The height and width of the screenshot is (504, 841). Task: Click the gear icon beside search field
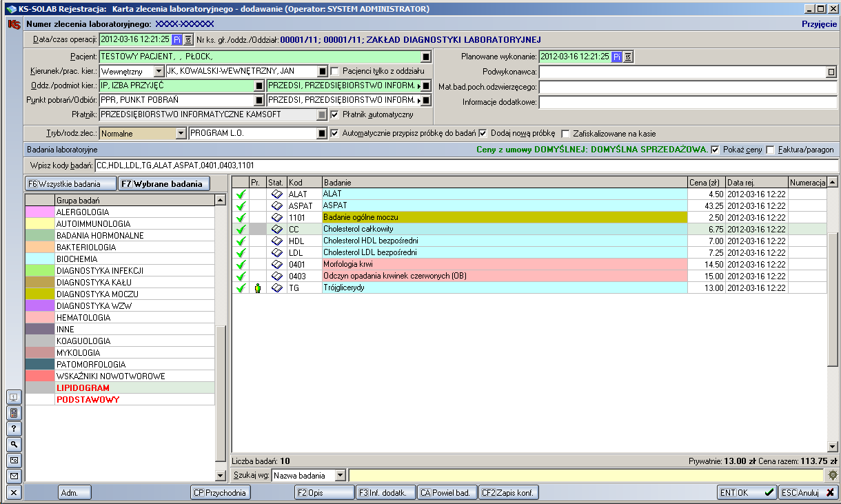coord(832,475)
